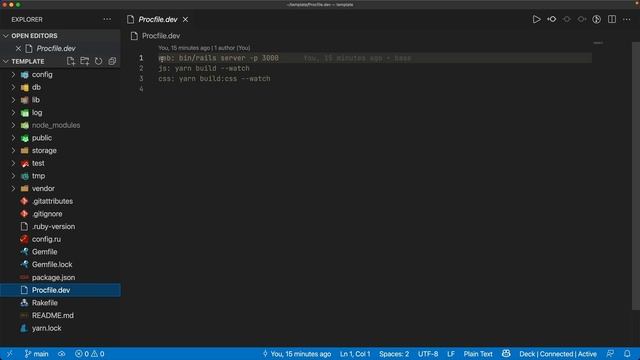
Task: Change indentation via Spaces: 2
Action: click(x=394, y=354)
